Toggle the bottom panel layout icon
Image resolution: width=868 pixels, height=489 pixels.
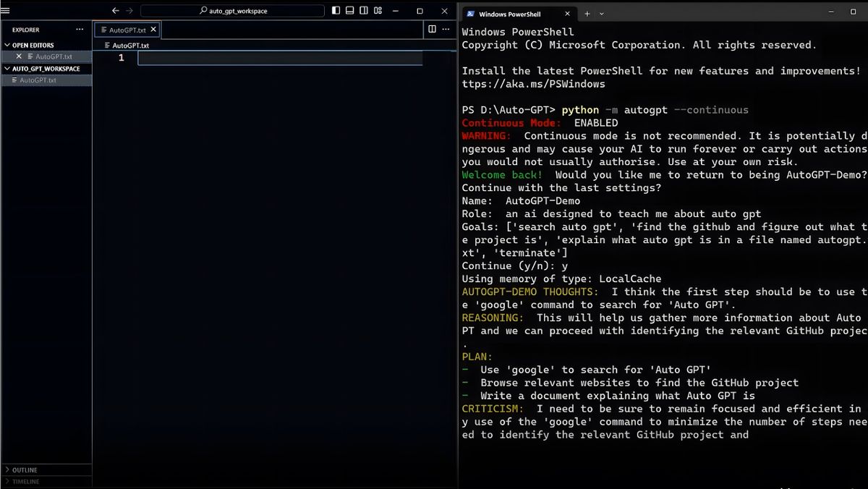point(349,10)
